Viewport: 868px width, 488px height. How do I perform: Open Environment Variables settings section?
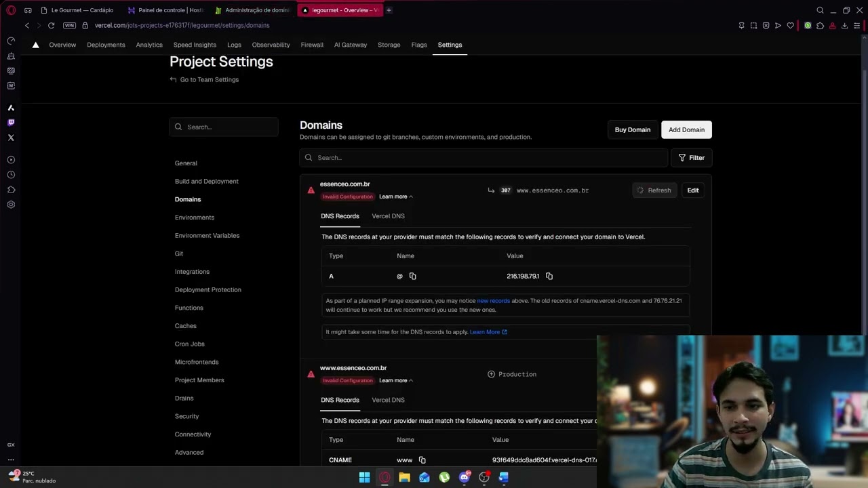click(207, 236)
